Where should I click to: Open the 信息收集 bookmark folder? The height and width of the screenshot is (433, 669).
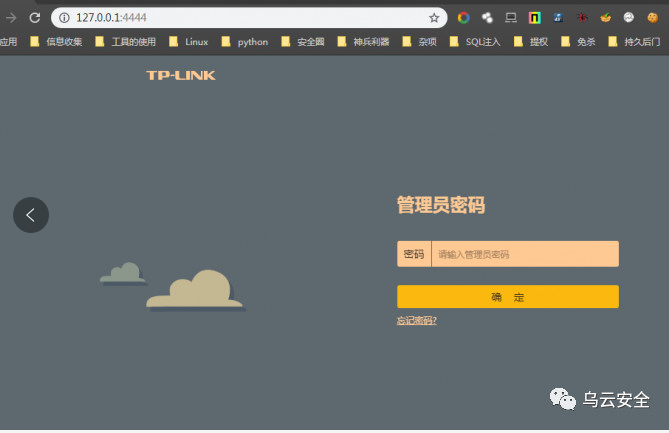point(56,42)
